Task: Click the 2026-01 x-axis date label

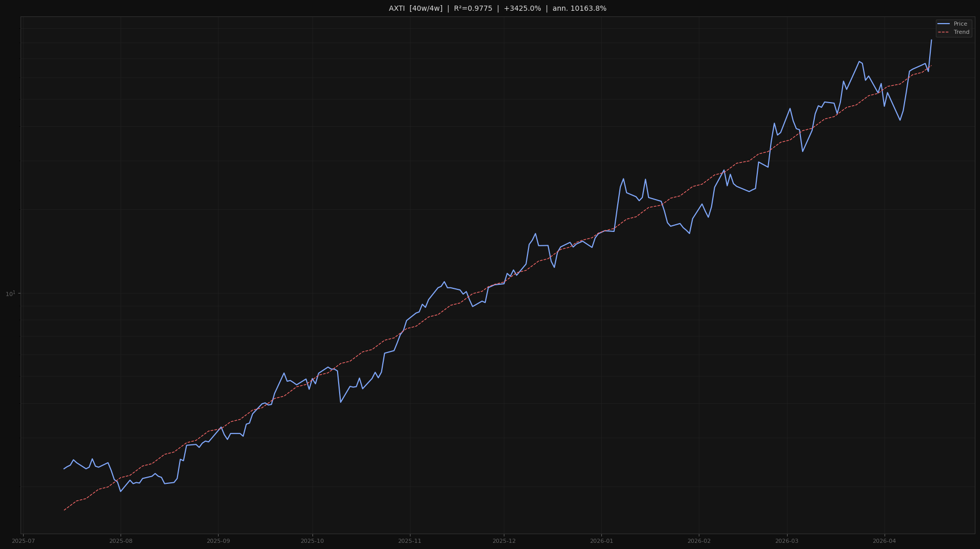Action: pyautogui.click(x=601, y=541)
